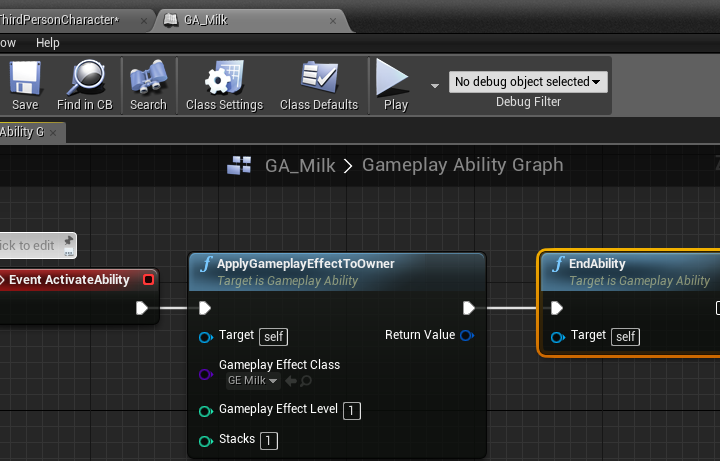Click 'Target is Gameplay Ability' under EndAbility
The width and height of the screenshot is (720, 461).
[x=640, y=281]
